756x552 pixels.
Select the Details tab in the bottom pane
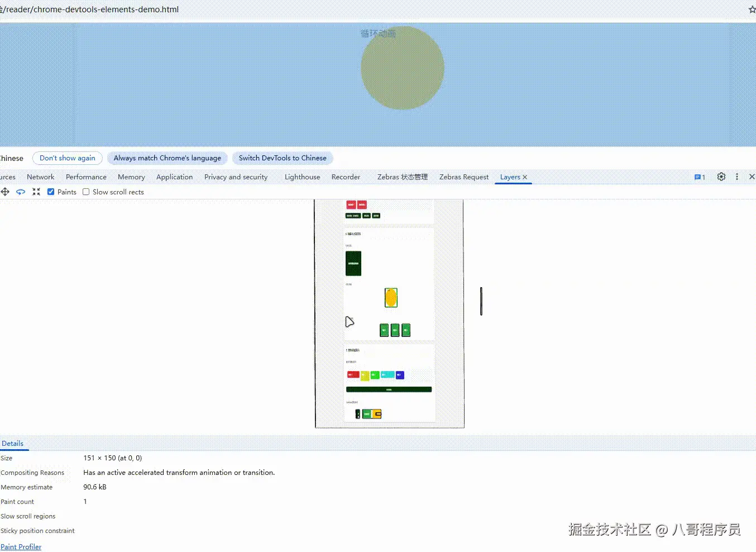13,443
